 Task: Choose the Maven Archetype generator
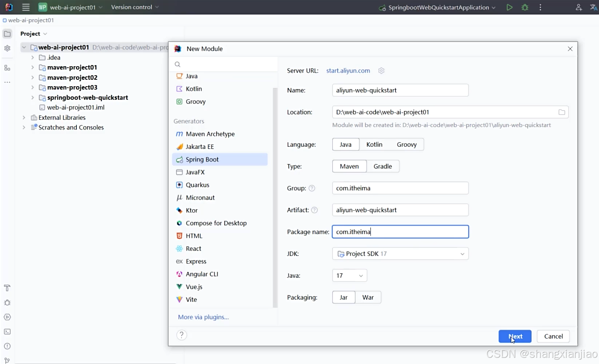click(220, 134)
